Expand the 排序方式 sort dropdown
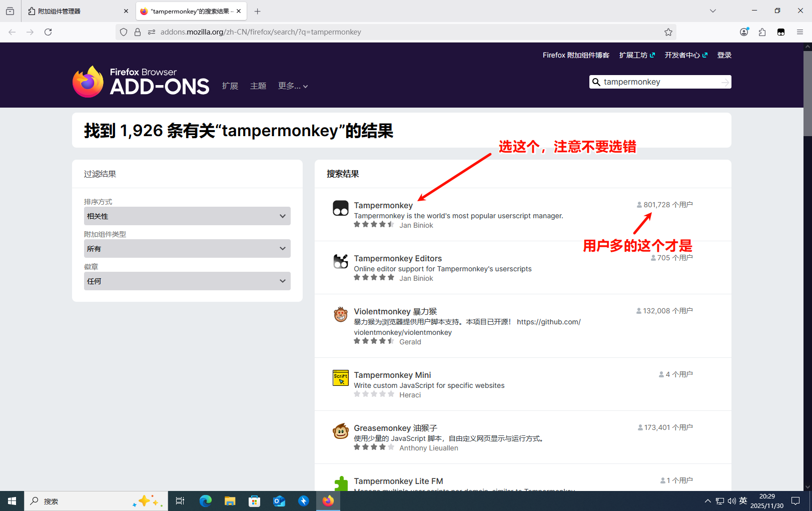The image size is (812, 511). tap(187, 216)
